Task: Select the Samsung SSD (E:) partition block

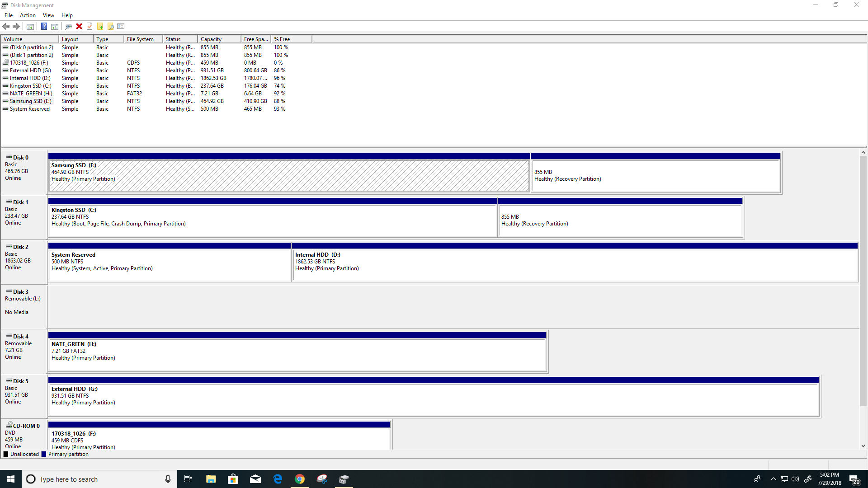Action: point(289,173)
